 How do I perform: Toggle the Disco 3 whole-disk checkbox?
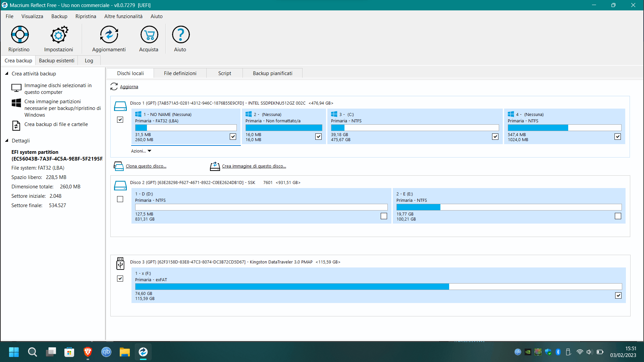120,279
